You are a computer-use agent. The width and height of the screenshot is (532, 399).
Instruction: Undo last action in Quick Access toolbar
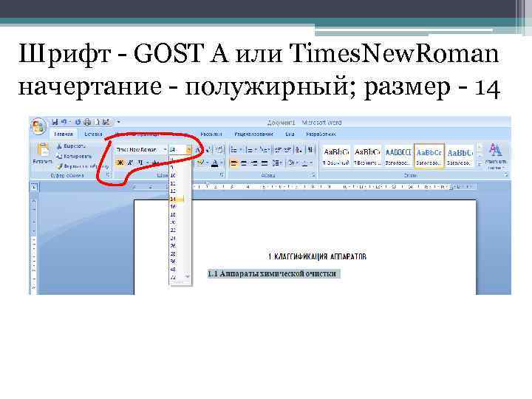[64, 122]
